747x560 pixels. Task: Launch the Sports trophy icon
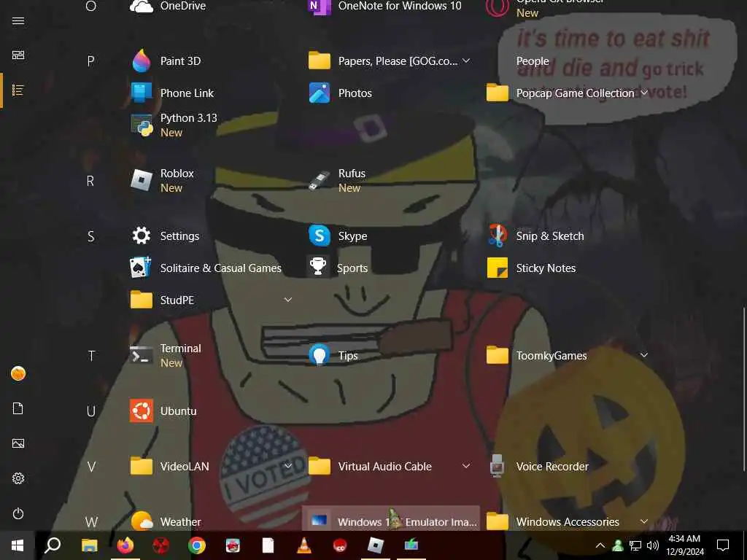318,267
